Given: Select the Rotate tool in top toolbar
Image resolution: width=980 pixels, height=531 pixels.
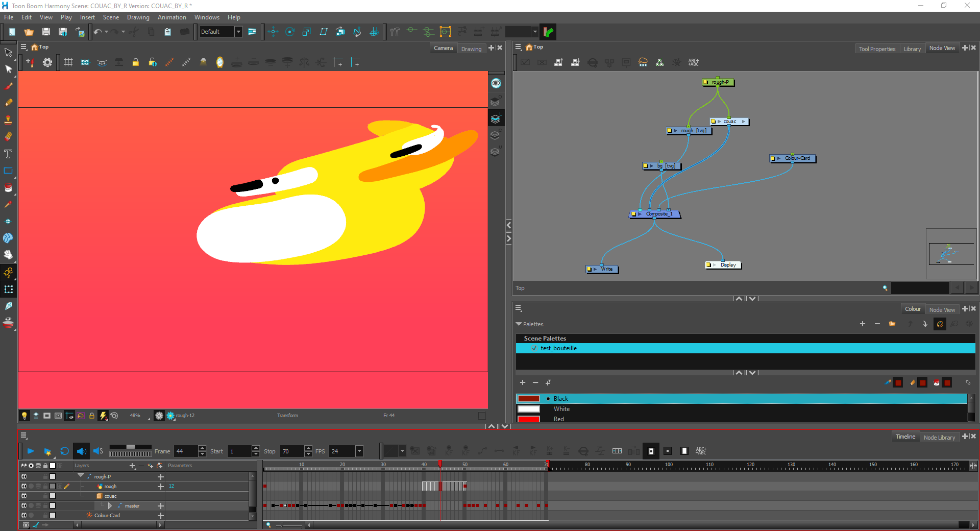Looking at the screenshot, I should (x=289, y=32).
